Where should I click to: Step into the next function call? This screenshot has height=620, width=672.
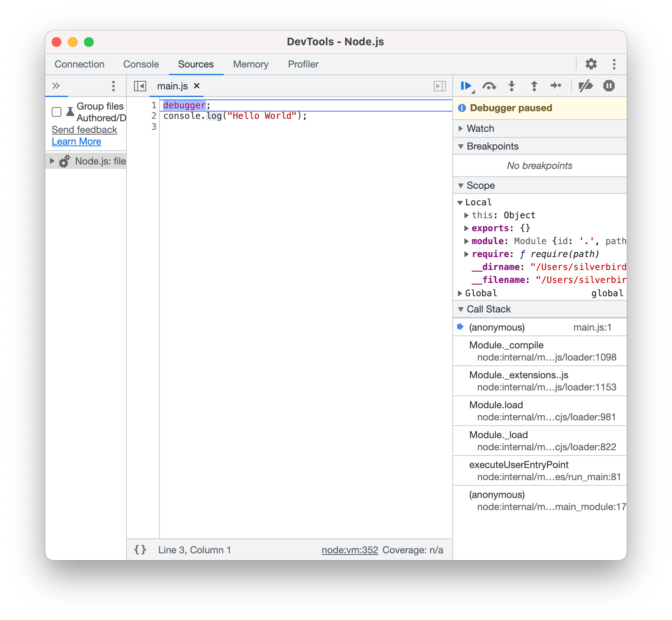(511, 86)
